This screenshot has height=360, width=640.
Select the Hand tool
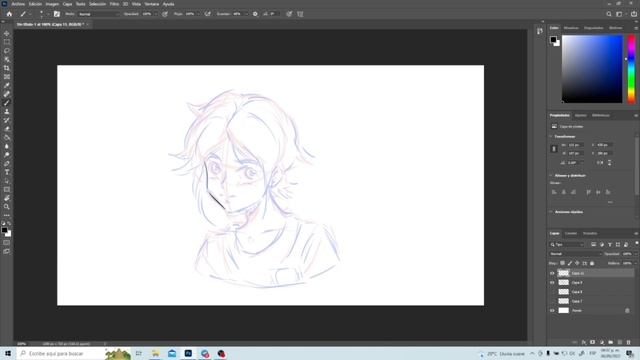(7, 198)
